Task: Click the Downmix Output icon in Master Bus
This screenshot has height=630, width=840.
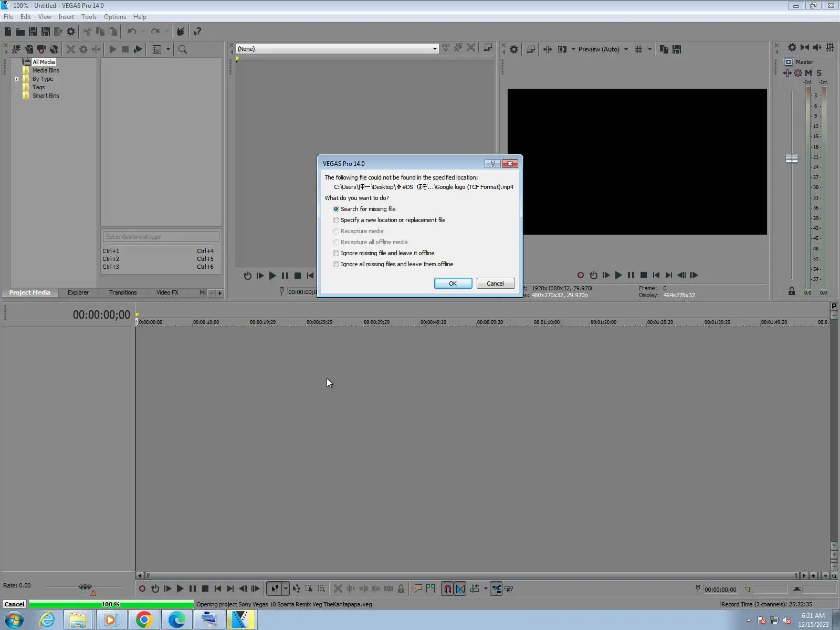Action: 805,47
